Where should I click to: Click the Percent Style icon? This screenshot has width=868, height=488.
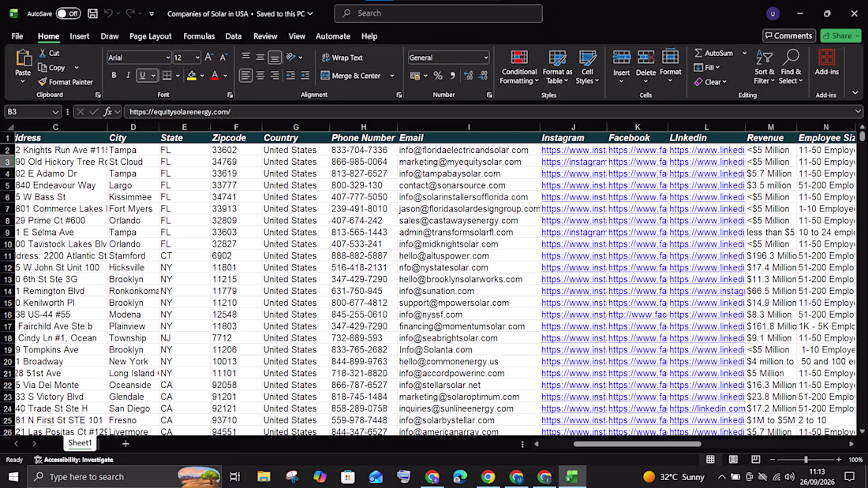(x=438, y=76)
